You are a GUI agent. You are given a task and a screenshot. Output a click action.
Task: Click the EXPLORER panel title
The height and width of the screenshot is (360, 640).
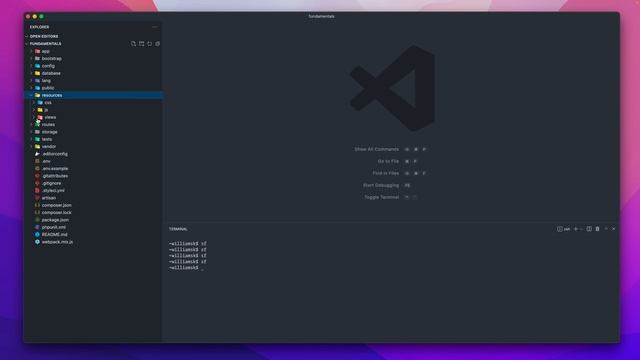40,27
